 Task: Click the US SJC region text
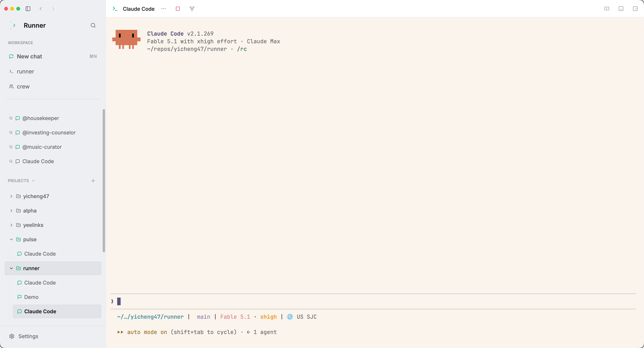[307, 317]
